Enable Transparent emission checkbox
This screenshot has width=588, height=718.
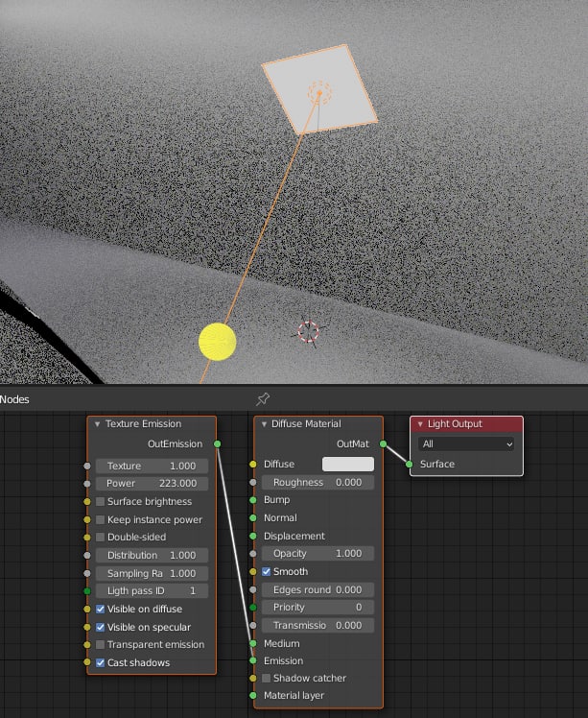click(100, 644)
